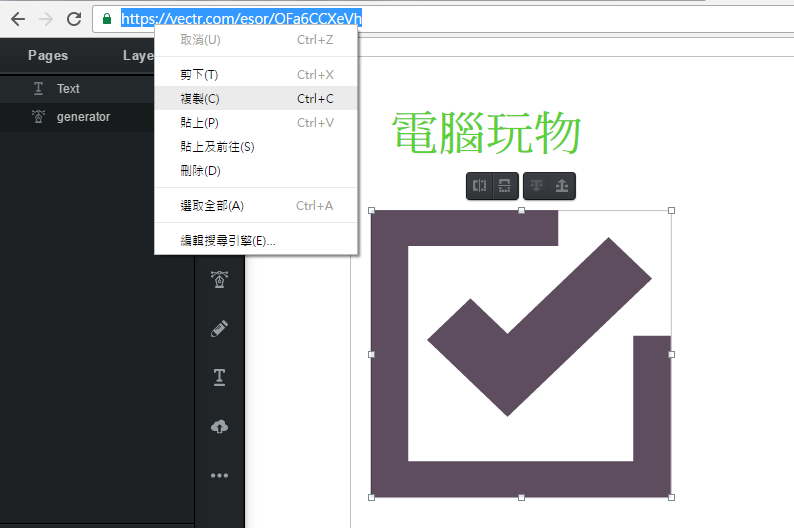Choose 複製(C) copy in context menu
Viewport: 794px width, 528px height.
(x=256, y=99)
